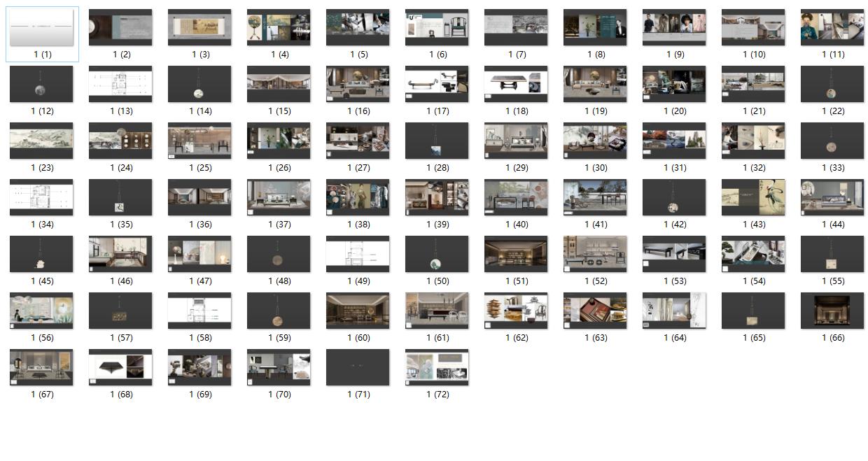Click thumbnail 1 (62) with pagoda
Viewport: 868px width, 461px height.
click(516, 311)
